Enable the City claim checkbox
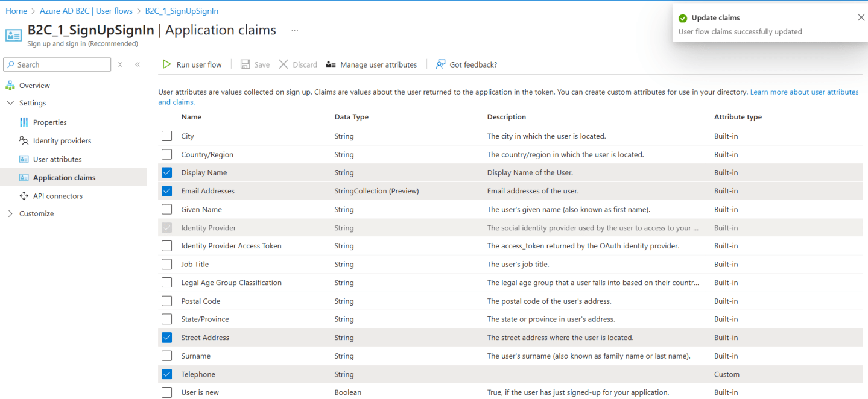868x399 pixels. pos(166,136)
